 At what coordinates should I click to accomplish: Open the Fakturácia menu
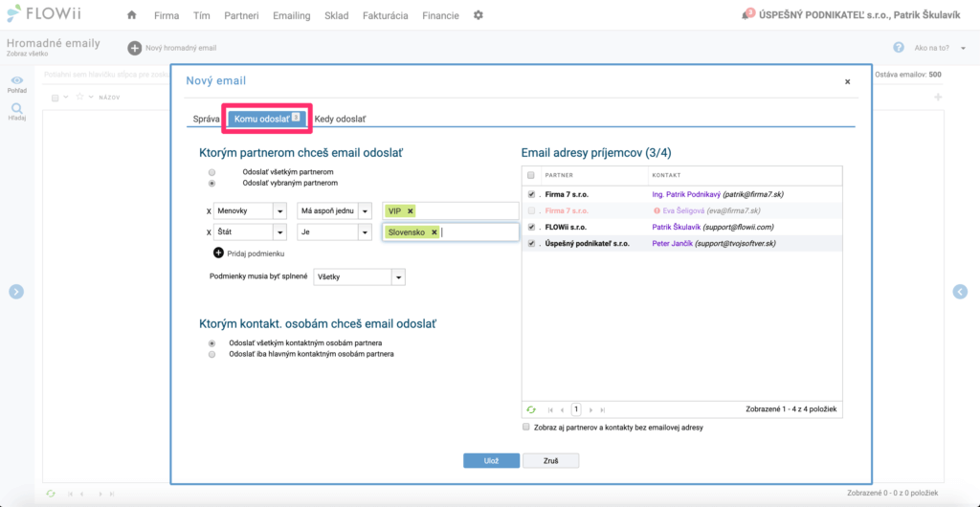[x=386, y=15]
